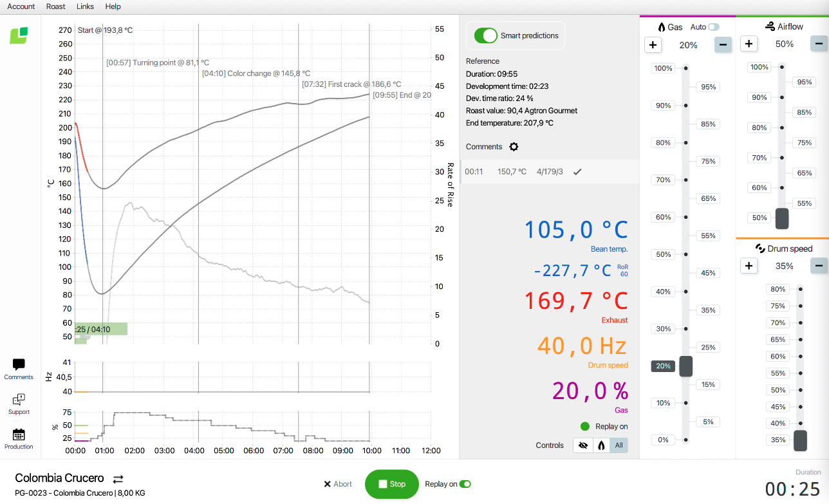Click the checkmark on the 00:11 comment
This screenshot has width=829, height=504.
click(x=577, y=172)
